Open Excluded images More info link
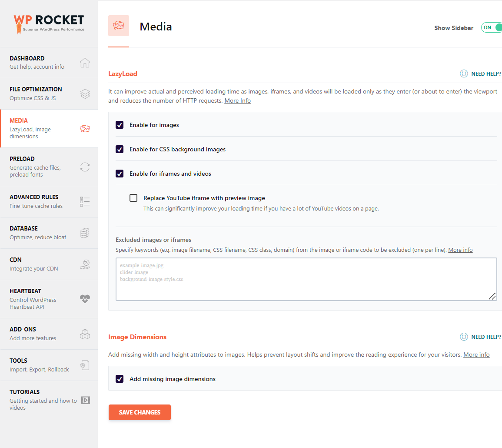Viewport: 502px width, 448px height. click(x=460, y=250)
